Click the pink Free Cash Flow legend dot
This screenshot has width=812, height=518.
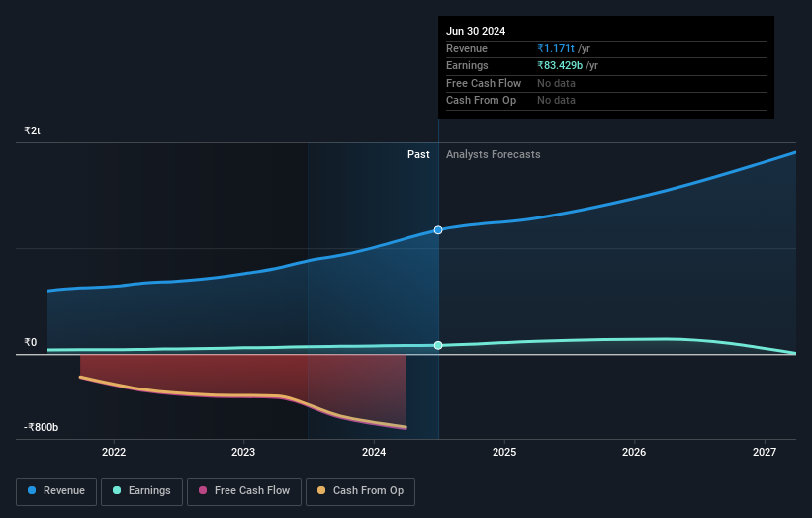coord(203,490)
